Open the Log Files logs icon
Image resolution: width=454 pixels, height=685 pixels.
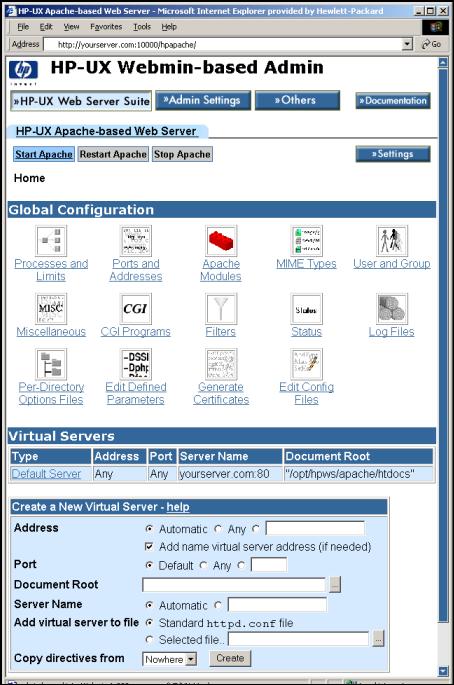click(x=392, y=309)
